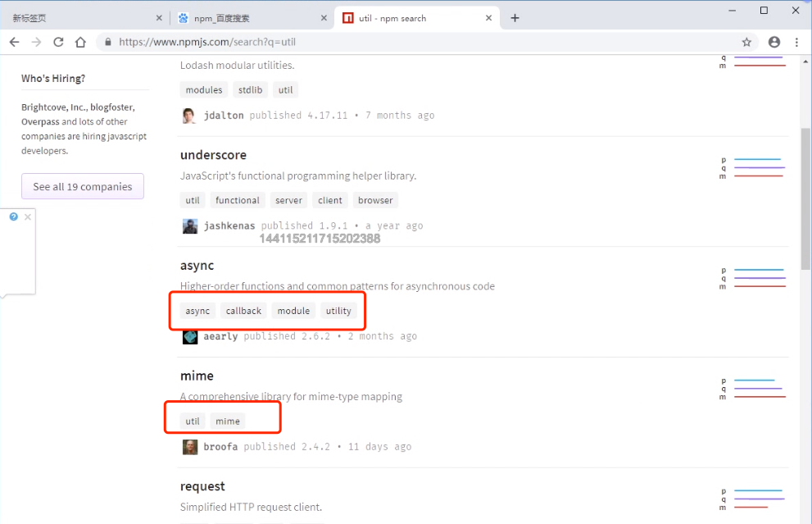The image size is (812, 524).
Task: Click the modules keyword tag
Action: pyautogui.click(x=204, y=89)
